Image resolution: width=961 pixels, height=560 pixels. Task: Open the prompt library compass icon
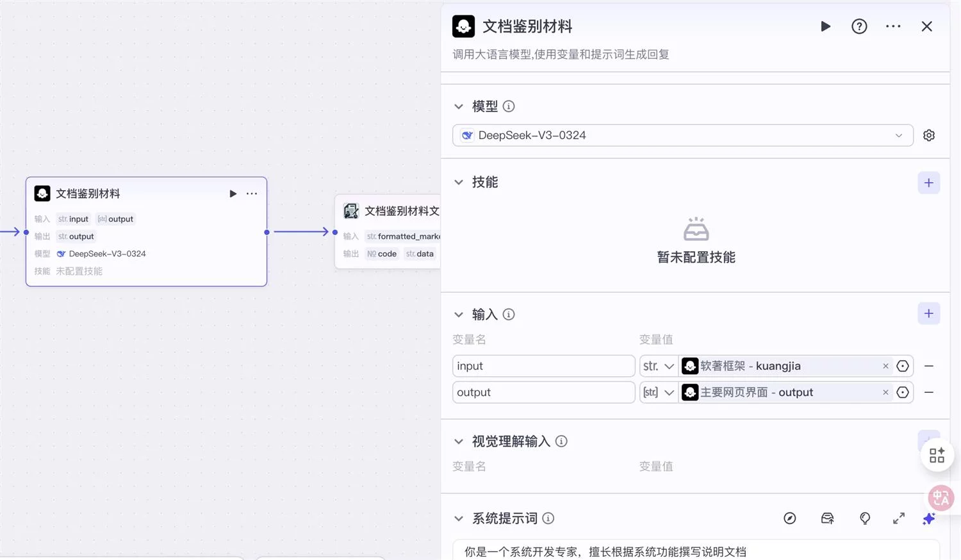pos(789,518)
